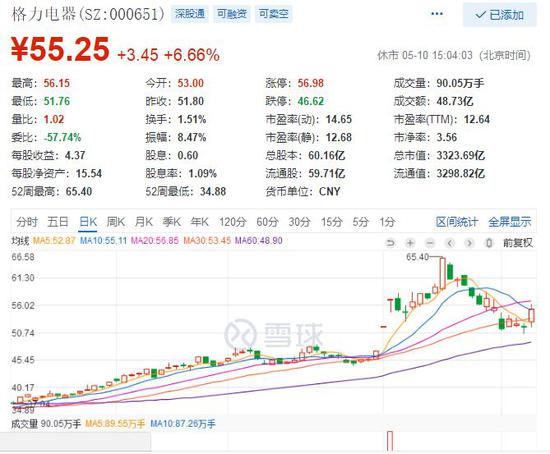This screenshot has height=454, width=550.
Task: Click the 货币单位 CNY value
Action: tap(330, 192)
